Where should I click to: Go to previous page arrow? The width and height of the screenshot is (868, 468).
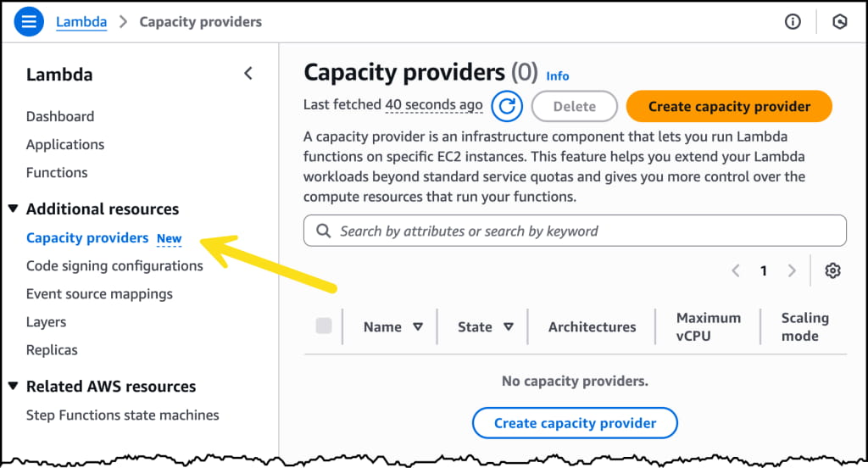[x=736, y=270]
